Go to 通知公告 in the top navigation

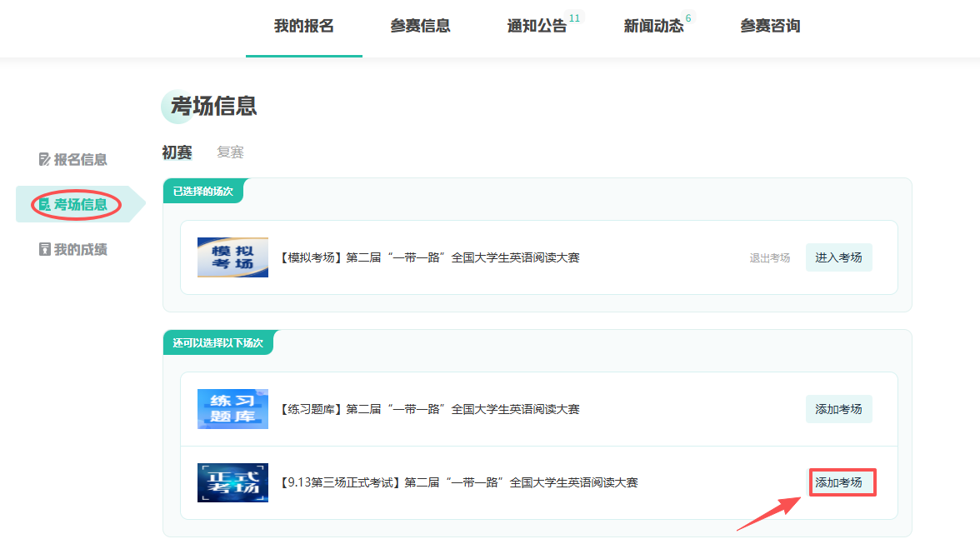(537, 26)
